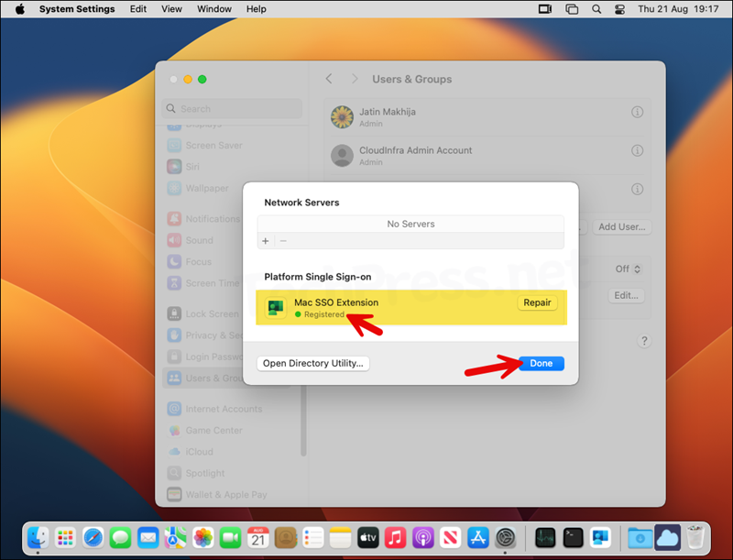Open Game Center in the sidebar
Image resolution: width=733 pixels, height=560 pixels.
coord(204,431)
